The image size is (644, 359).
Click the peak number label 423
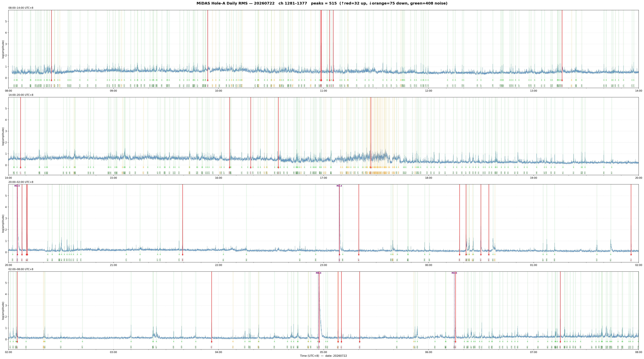click(x=82, y=347)
